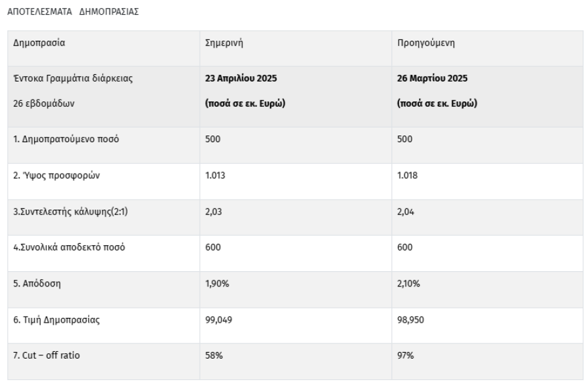
Task: Click the Συνολικά αποδεκτό ποσό label
Action: pos(69,248)
